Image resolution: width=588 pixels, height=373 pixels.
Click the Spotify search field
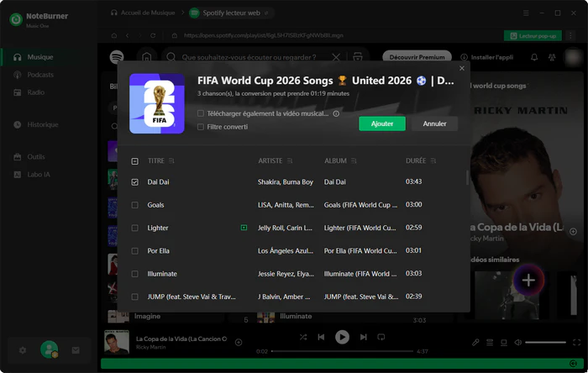coord(249,57)
